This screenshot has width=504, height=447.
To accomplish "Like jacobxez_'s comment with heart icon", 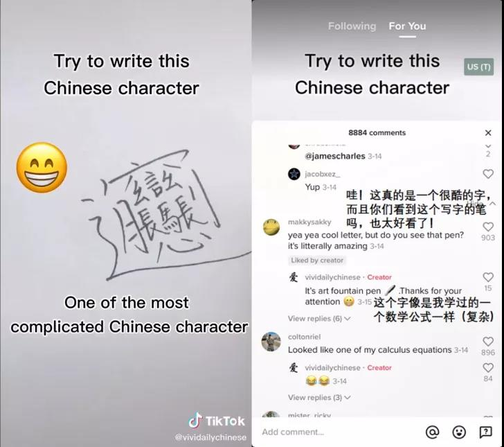I will pos(488,174).
